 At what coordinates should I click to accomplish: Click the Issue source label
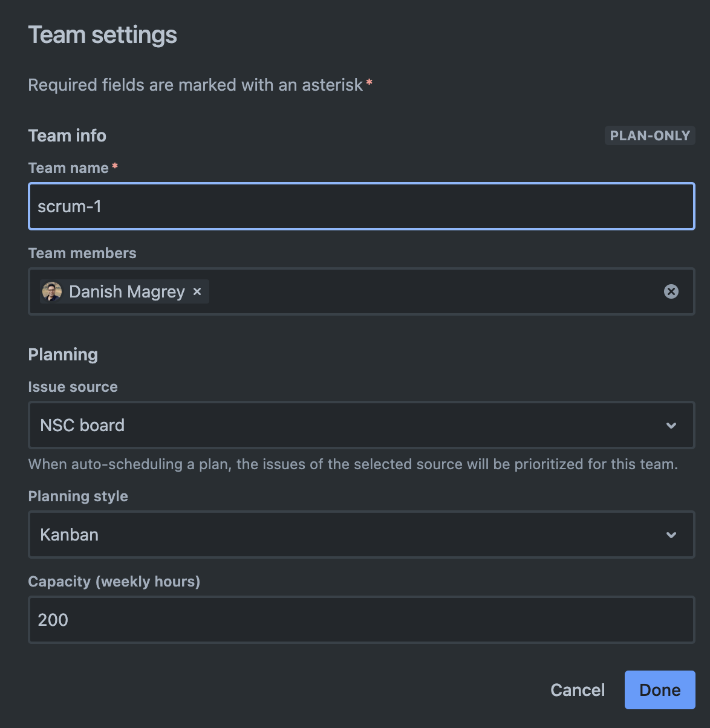click(x=73, y=387)
